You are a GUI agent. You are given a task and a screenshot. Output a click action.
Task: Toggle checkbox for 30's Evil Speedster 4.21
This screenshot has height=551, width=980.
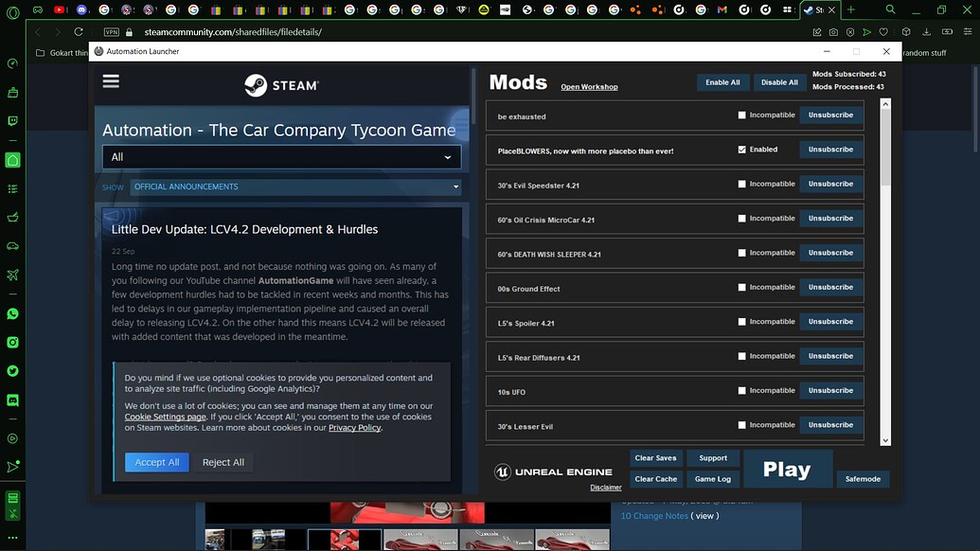[742, 184]
